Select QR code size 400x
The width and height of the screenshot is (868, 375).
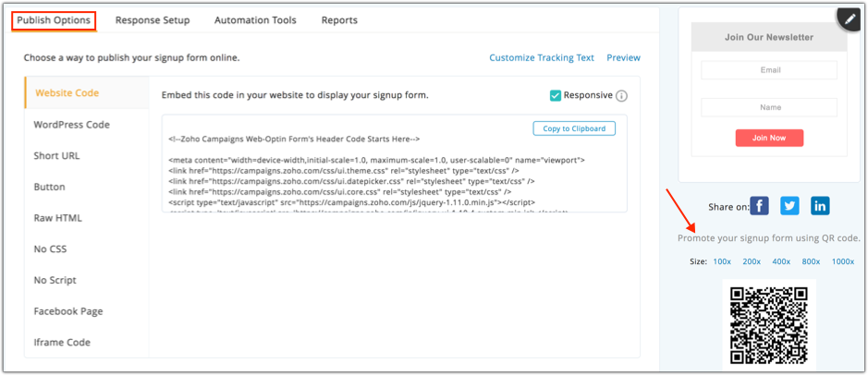[781, 261]
